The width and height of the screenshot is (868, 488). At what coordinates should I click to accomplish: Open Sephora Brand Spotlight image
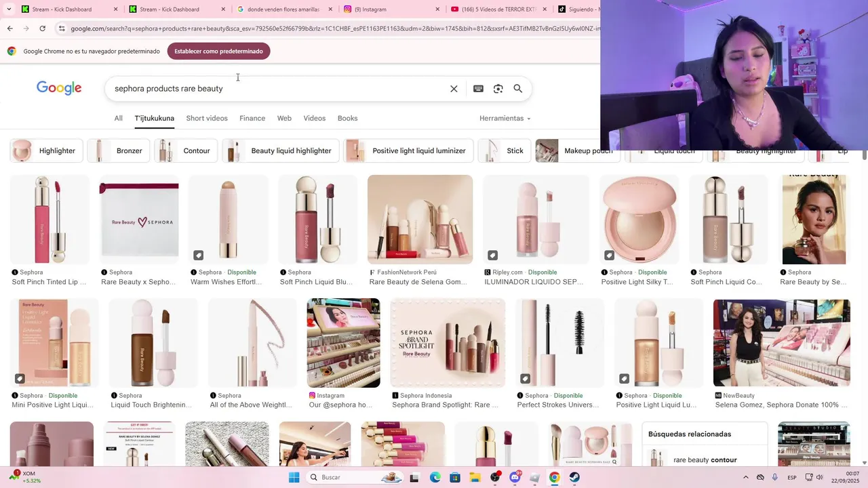pos(448,343)
